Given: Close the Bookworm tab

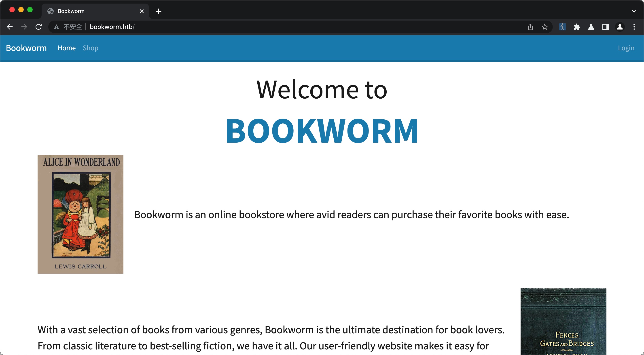Looking at the screenshot, I should tap(142, 11).
